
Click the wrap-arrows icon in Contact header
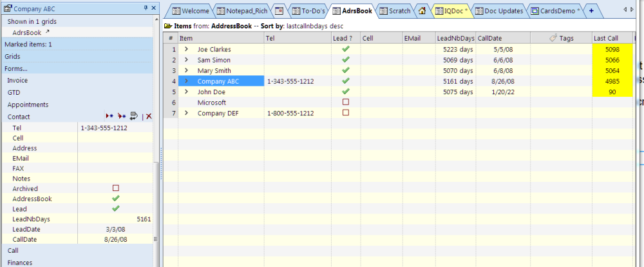(133, 116)
